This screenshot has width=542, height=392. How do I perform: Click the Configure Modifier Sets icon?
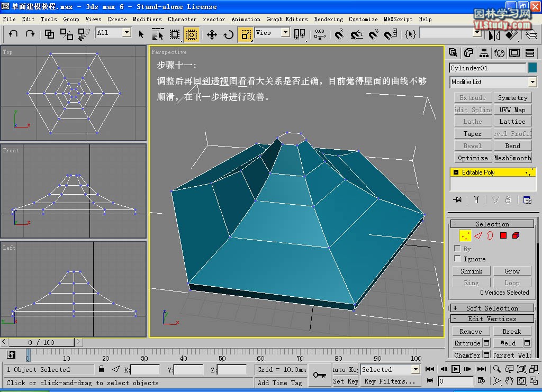click(527, 199)
